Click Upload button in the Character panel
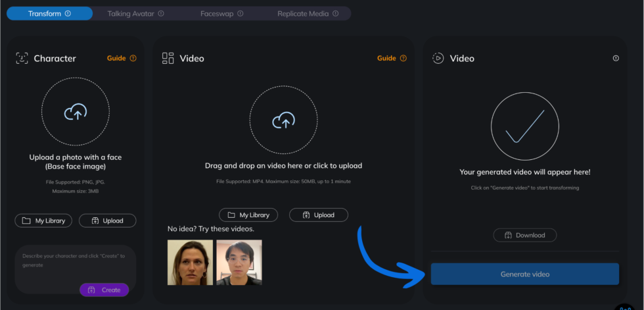The height and width of the screenshot is (310, 644). [108, 220]
